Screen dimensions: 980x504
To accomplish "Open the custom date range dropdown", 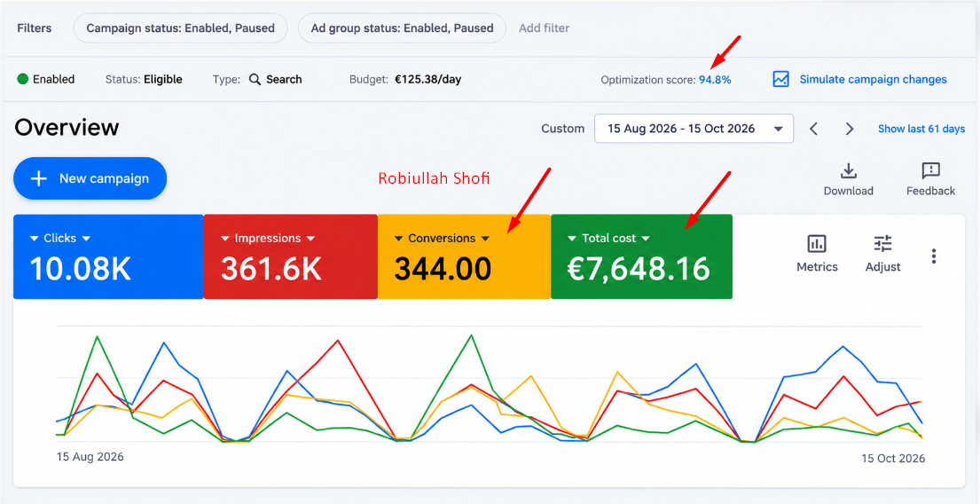I will tap(694, 129).
